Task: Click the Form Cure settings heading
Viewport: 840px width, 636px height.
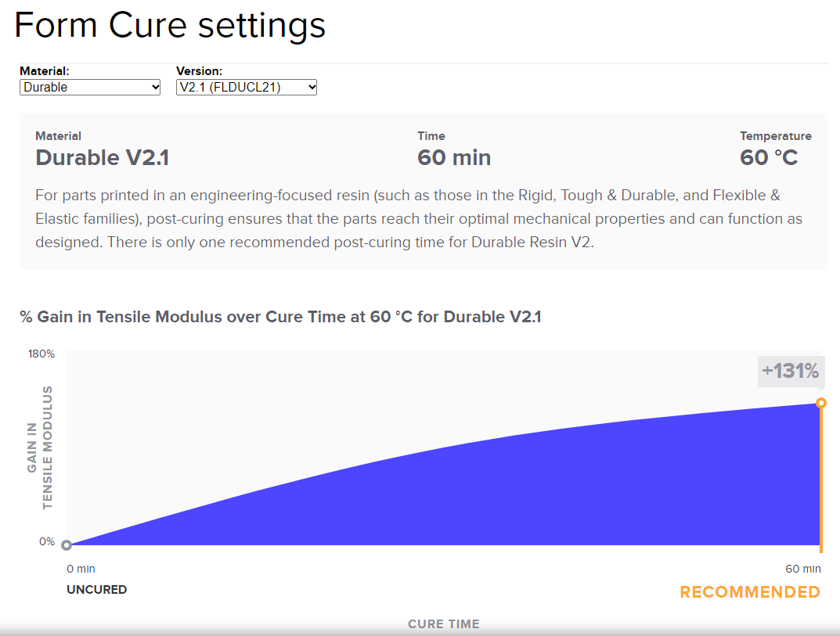Action: (x=170, y=25)
